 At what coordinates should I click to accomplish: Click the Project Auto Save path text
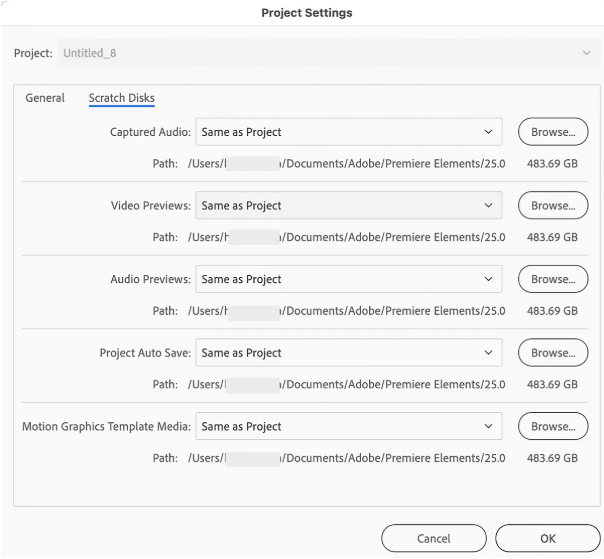[346, 385]
